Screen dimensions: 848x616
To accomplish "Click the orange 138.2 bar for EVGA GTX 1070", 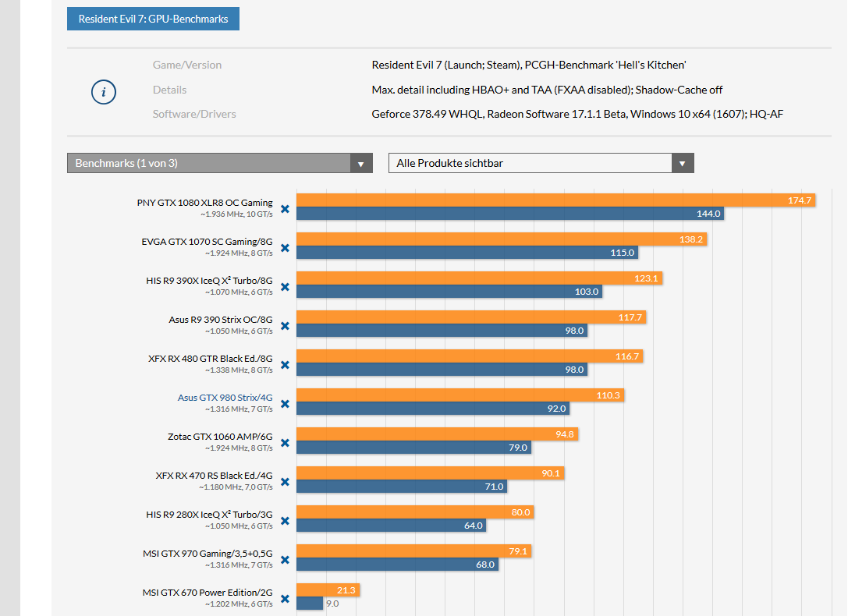I will point(502,239).
